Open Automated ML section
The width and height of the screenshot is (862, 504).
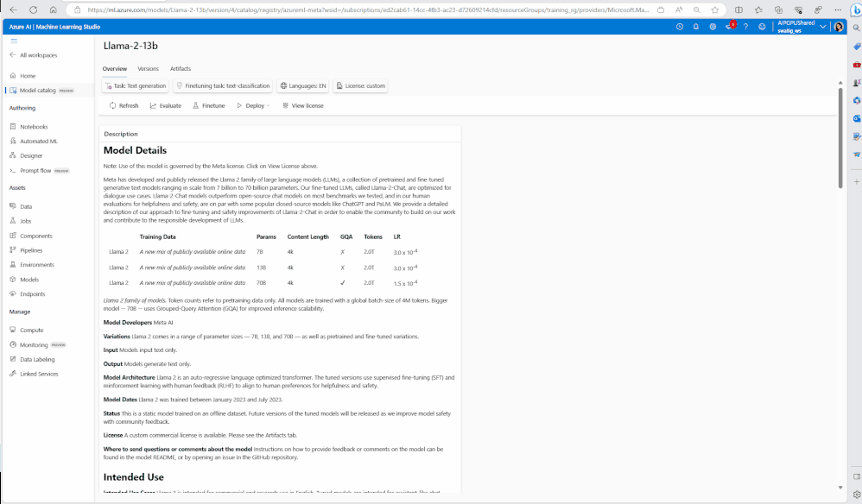click(x=34, y=141)
